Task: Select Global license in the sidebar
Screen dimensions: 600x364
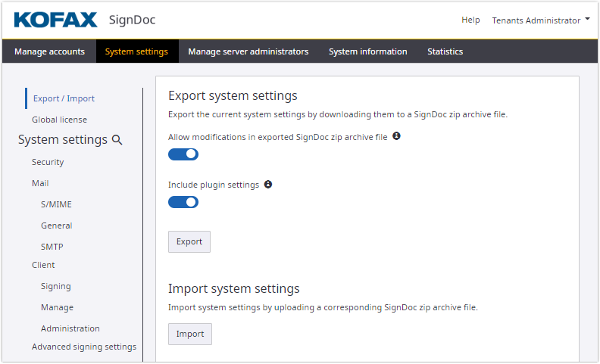Action: (59, 120)
